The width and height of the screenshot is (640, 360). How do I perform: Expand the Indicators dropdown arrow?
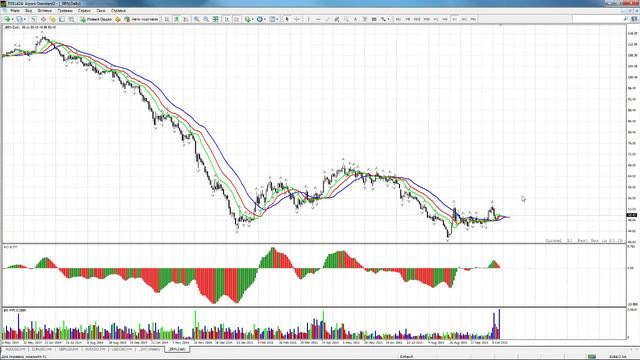tap(253, 19)
